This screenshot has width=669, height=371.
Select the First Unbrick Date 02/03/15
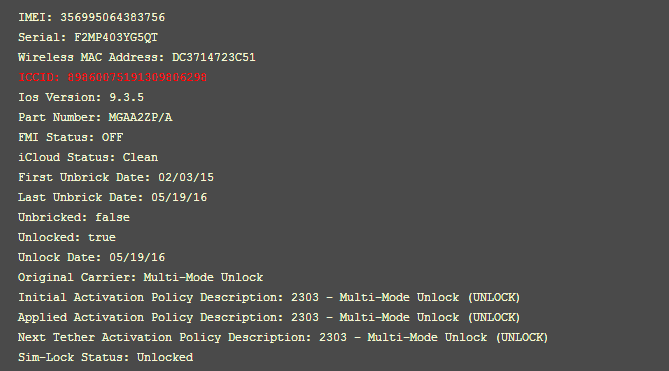(x=116, y=178)
